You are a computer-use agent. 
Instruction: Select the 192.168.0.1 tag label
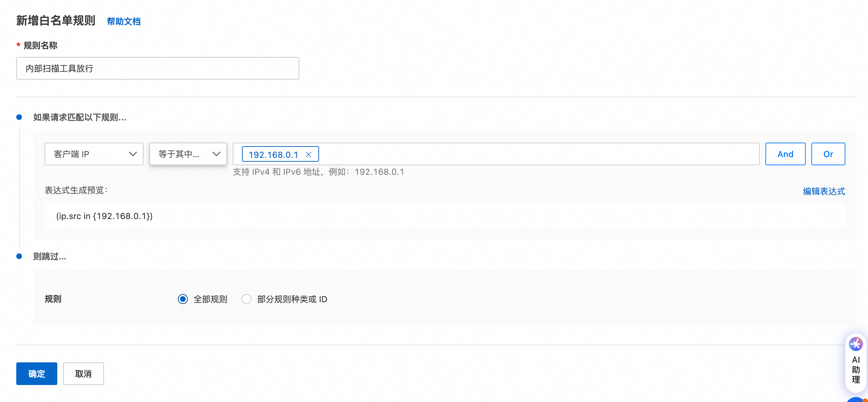point(273,155)
